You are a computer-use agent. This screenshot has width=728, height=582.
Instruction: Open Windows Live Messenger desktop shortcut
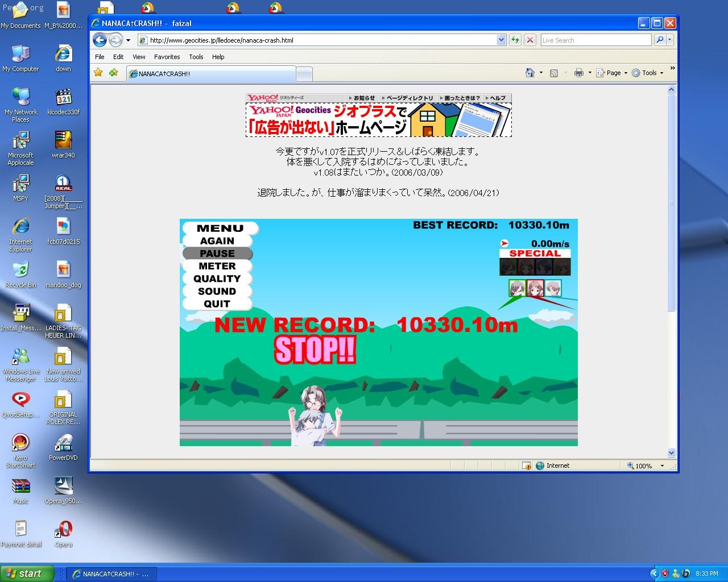20,364
